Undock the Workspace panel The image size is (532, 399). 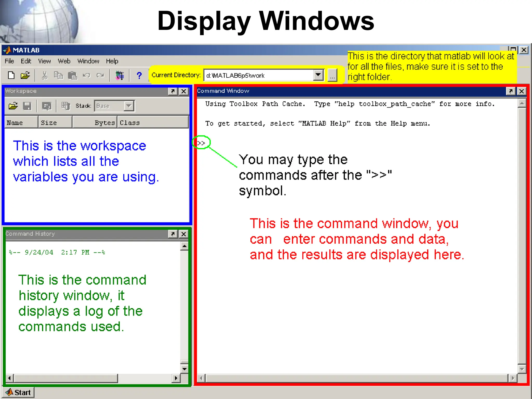[x=173, y=91]
